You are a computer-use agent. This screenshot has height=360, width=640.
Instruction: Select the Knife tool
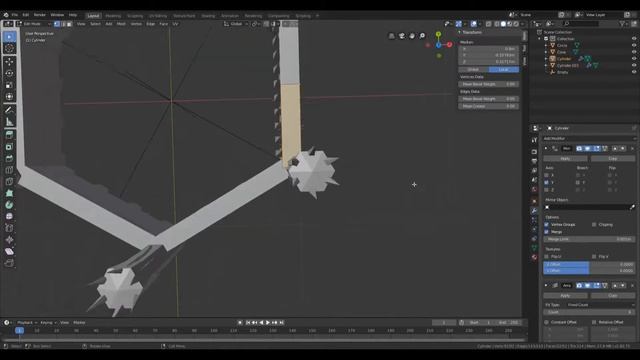click(x=9, y=182)
